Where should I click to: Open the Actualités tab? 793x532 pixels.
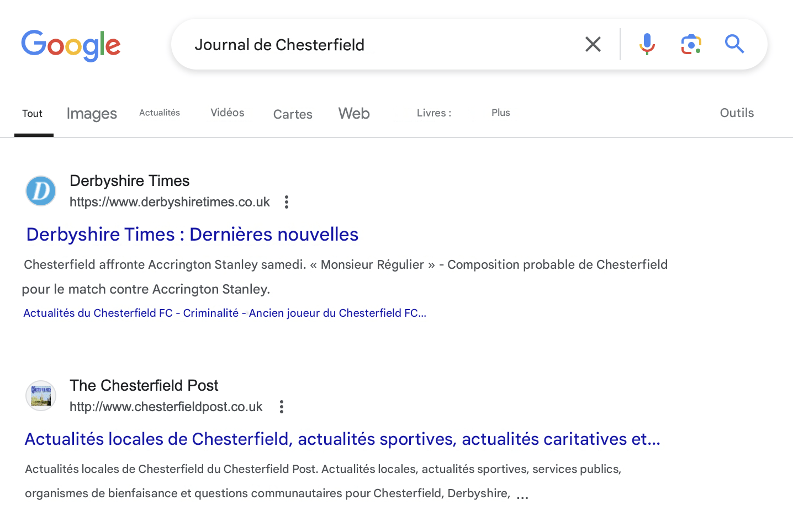click(x=160, y=113)
